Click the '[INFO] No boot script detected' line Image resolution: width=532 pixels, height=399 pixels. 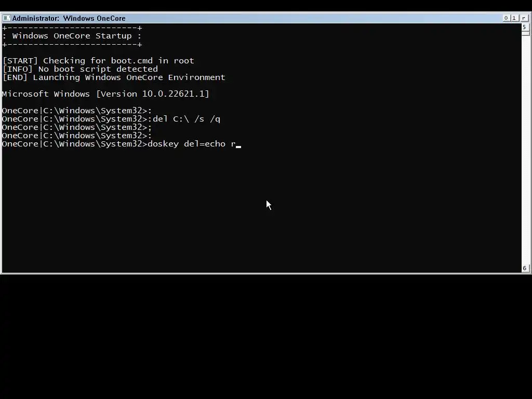(80, 69)
